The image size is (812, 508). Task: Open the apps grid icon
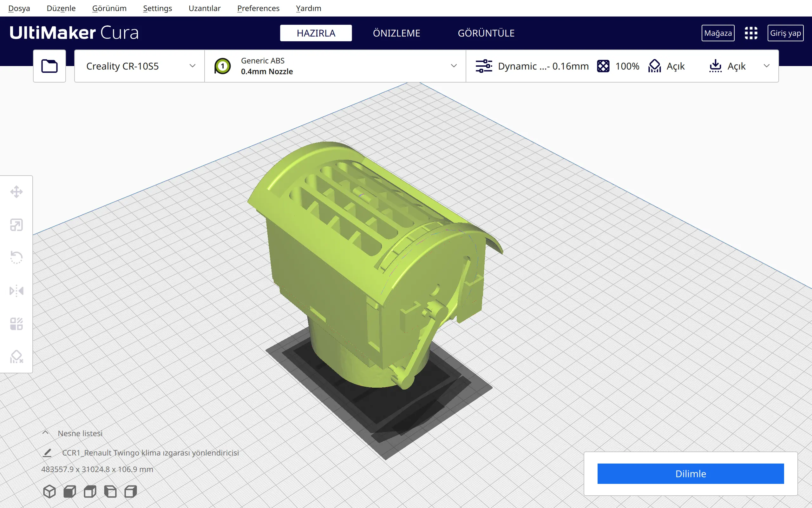click(751, 33)
